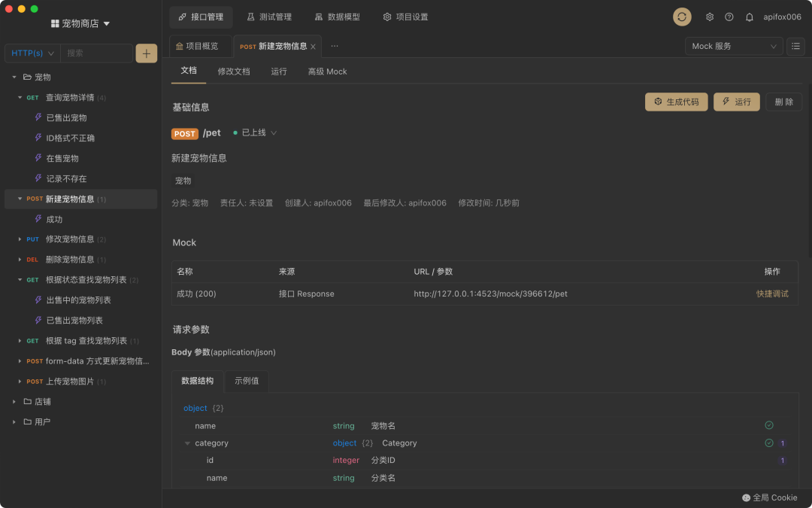
Task: Click the list layout icon beside Mock 服务
Action: [796, 46]
